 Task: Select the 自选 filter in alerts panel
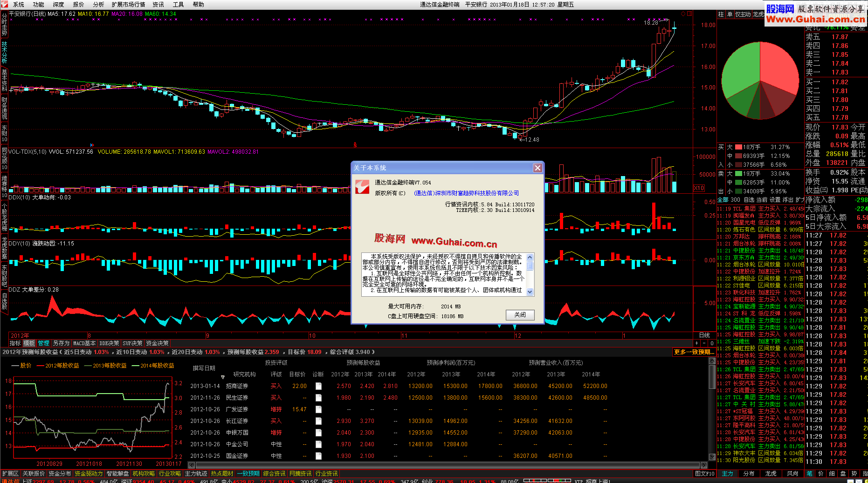[x=749, y=200]
